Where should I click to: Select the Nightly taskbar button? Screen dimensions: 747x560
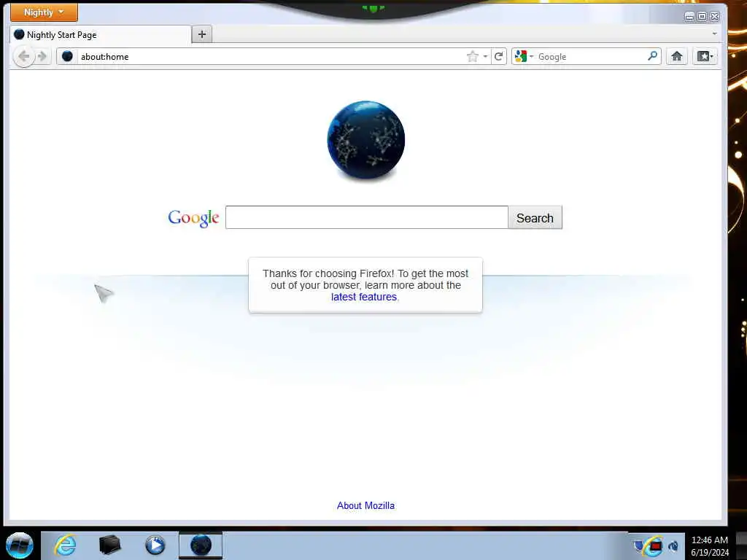[201, 545]
